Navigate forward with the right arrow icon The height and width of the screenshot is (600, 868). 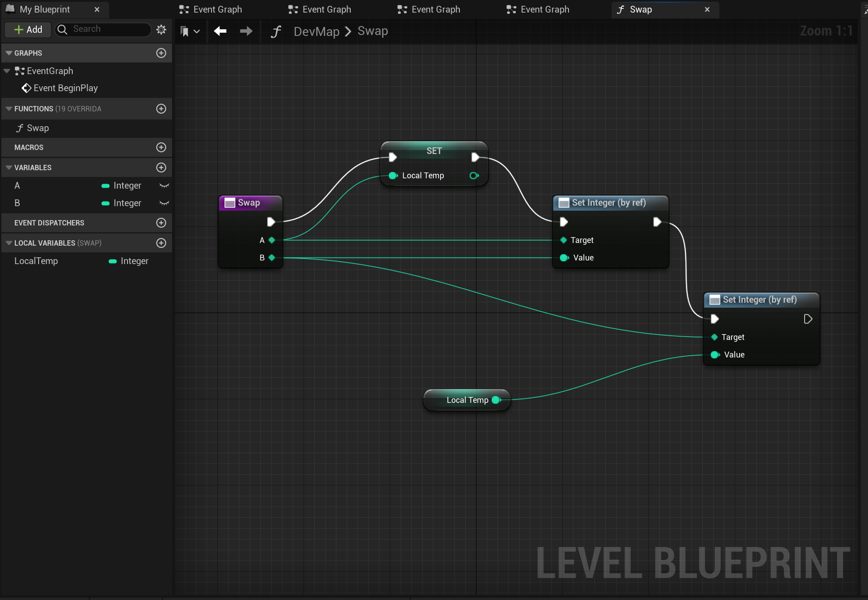point(246,31)
